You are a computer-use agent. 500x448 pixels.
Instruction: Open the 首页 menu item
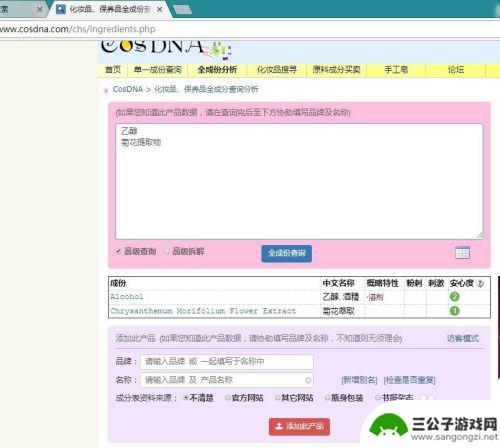pyautogui.click(x=113, y=70)
